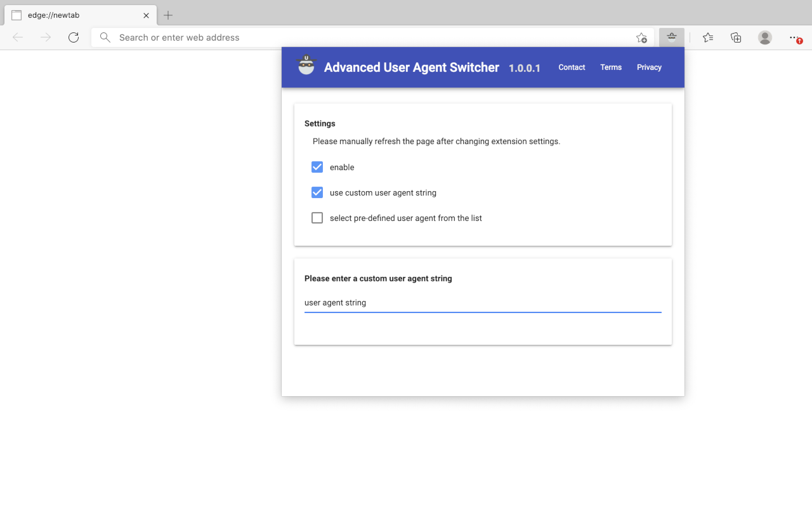Open the Terms link
This screenshot has width=812, height=508.
[x=611, y=67]
